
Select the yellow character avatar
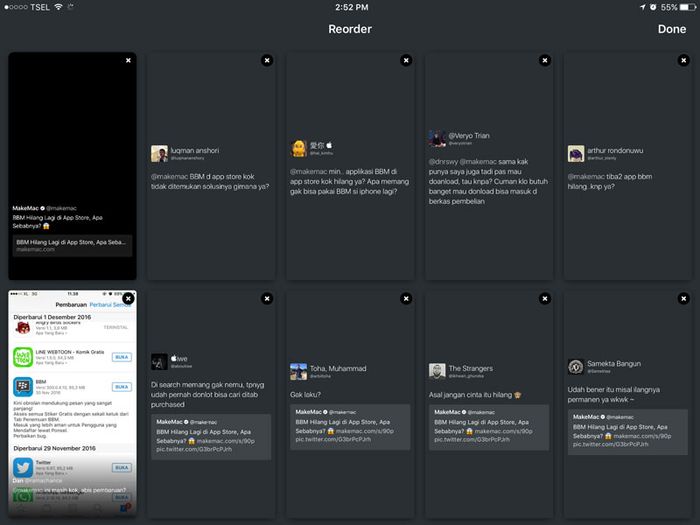[298, 148]
